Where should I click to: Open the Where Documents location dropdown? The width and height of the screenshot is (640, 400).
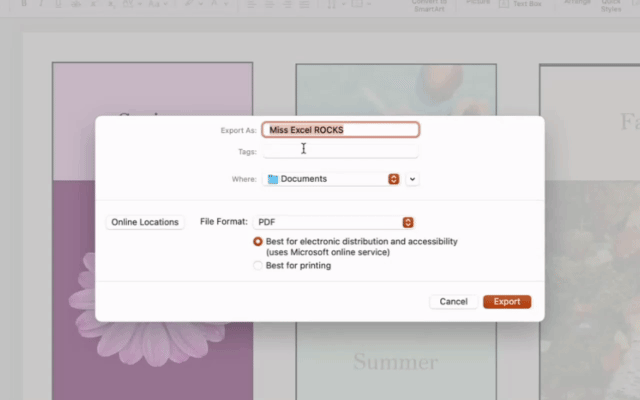(x=331, y=179)
